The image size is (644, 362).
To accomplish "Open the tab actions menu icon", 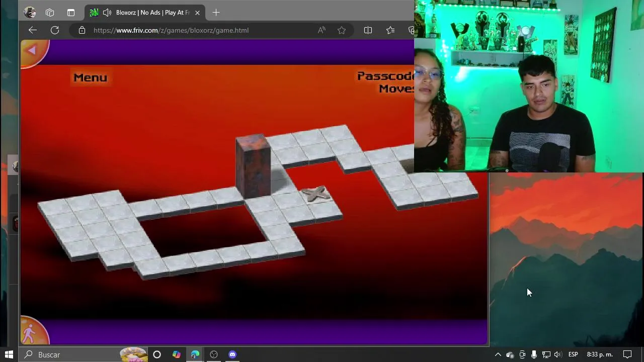I will 71,13.
